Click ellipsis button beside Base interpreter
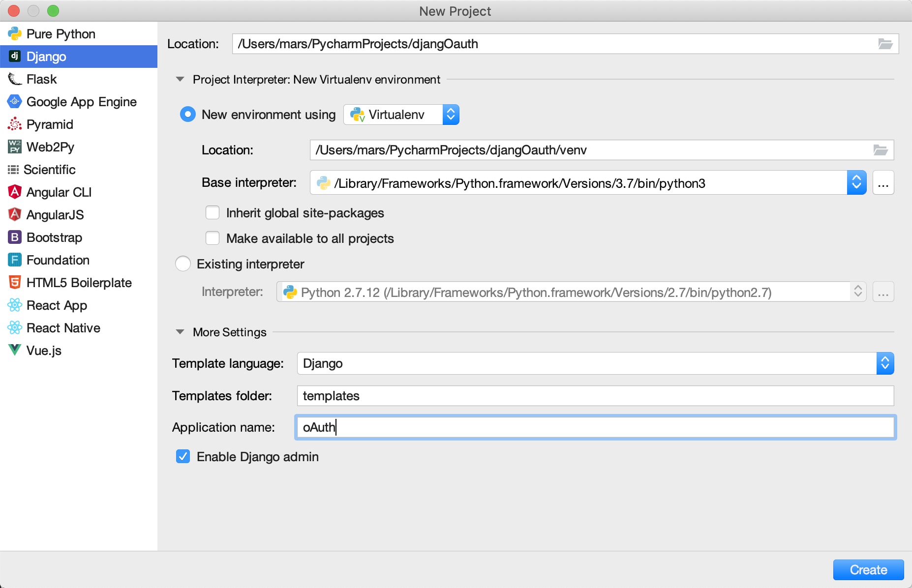 pyautogui.click(x=883, y=183)
